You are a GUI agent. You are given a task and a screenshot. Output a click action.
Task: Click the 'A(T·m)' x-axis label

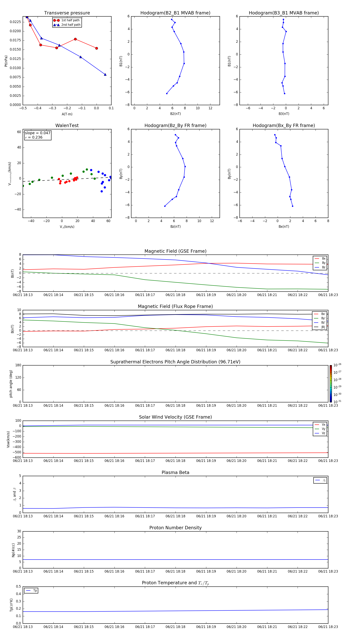[x=67, y=114]
